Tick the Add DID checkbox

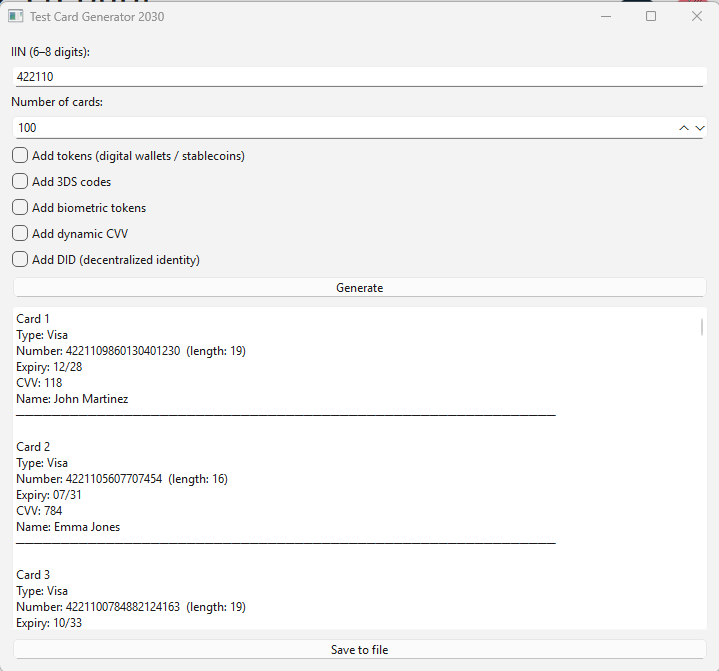point(20,260)
